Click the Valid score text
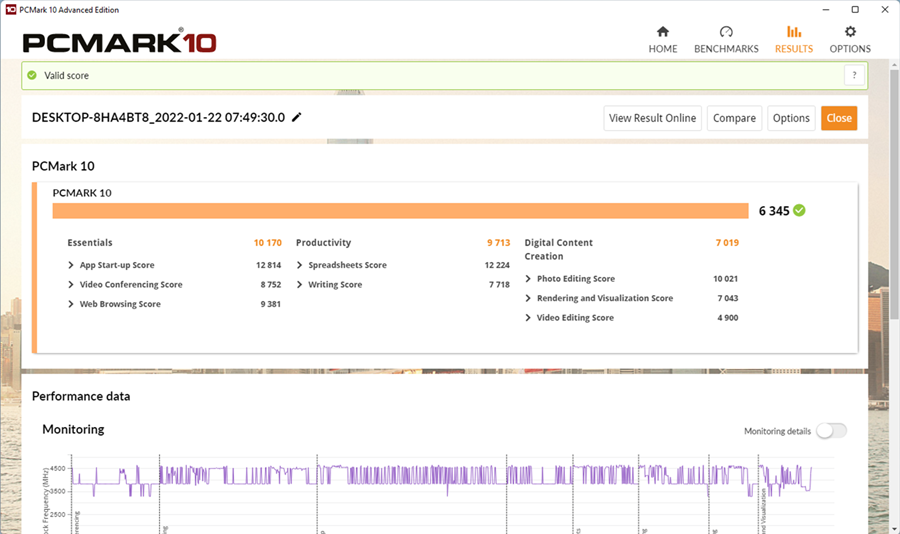Viewport: 900px width, 534px height. 67,75
